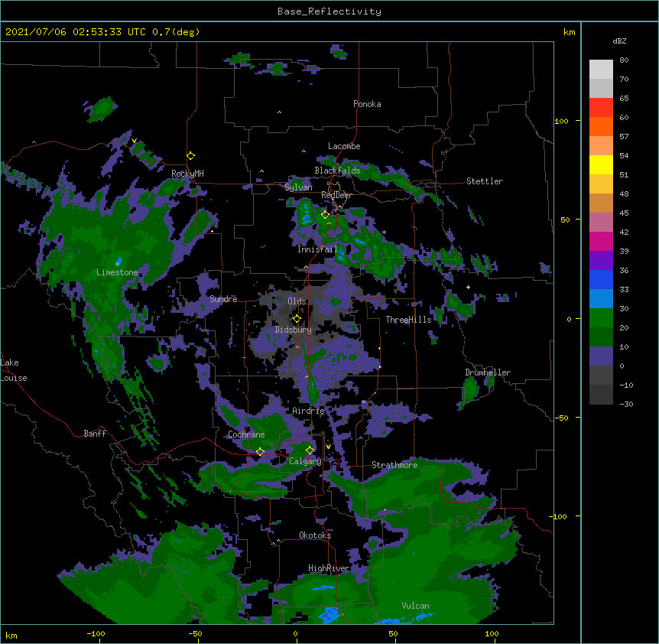Click the HighRiver label
The width and height of the screenshot is (659, 644).
coord(329,568)
